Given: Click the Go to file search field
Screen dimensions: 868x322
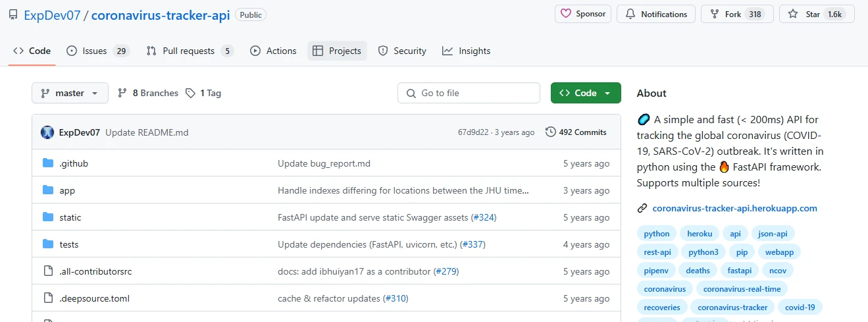Looking at the screenshot, I should [469, 93].
